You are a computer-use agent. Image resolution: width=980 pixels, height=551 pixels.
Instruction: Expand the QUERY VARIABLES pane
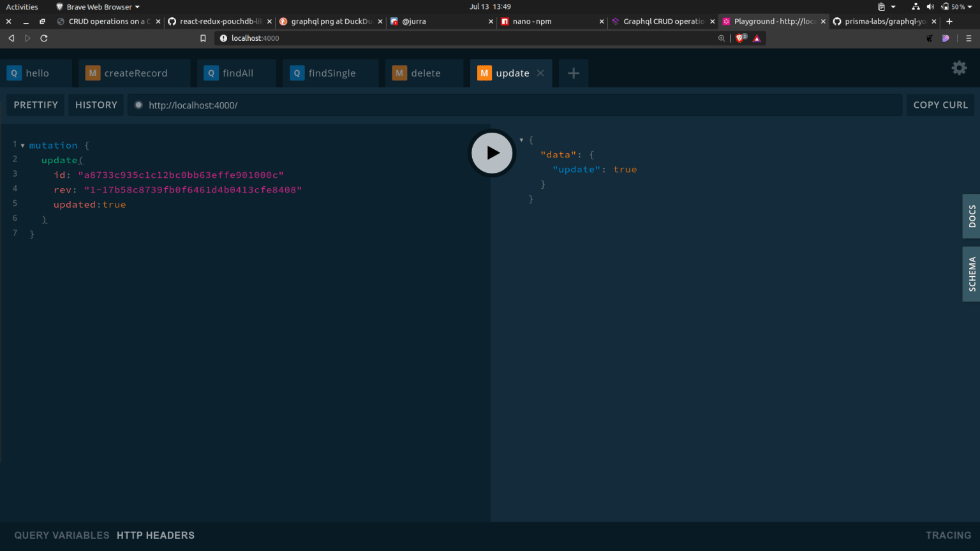point(62,536)
